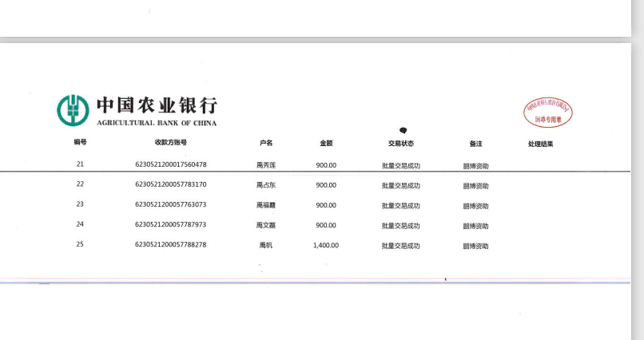Click account number 6230521200057783170
Screen dimensions: 644x340
[x=171, y=184]
